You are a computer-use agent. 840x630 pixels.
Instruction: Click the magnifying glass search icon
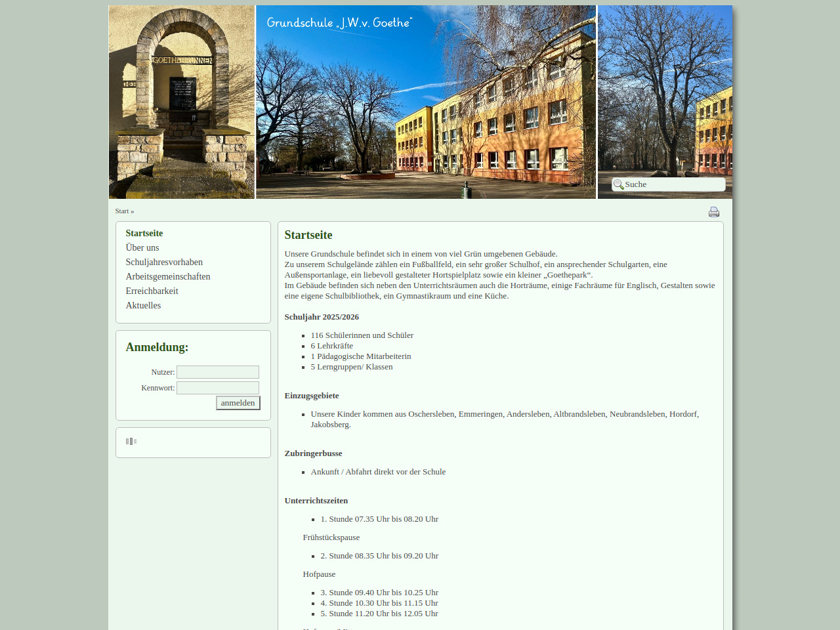pos(618,184)
